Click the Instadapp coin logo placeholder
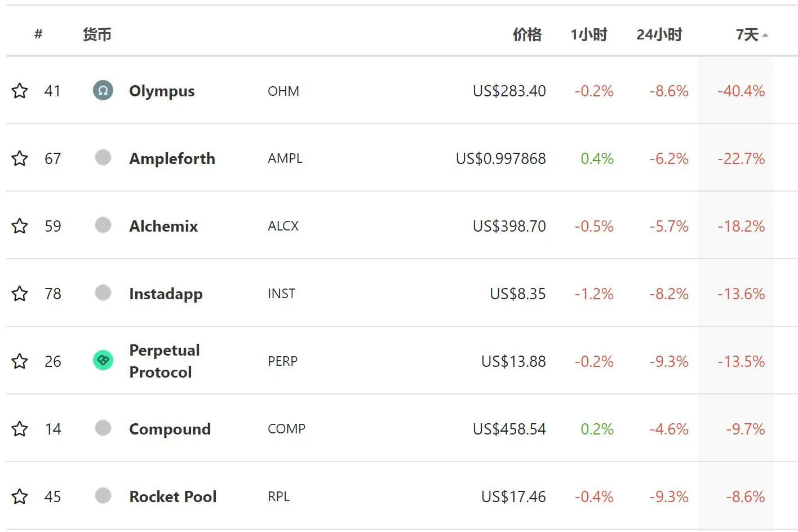This screenshot has width=798, height=532. pos(103,292)
